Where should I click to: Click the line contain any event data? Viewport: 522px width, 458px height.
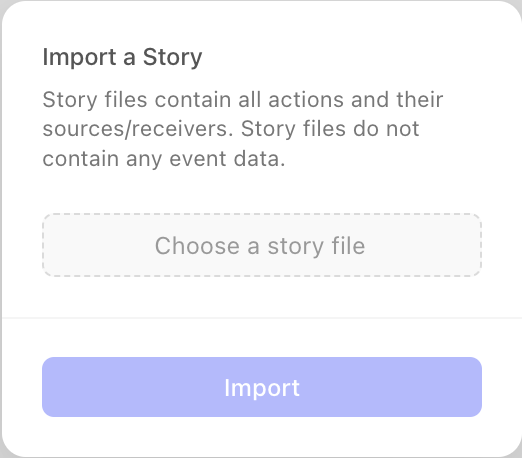tap(164, 159)
